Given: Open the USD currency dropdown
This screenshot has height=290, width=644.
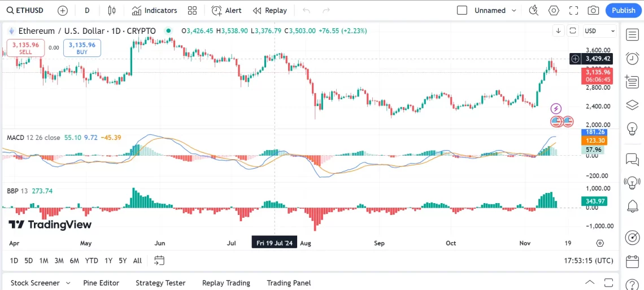Looking at the screenshot, I should 599,31.
